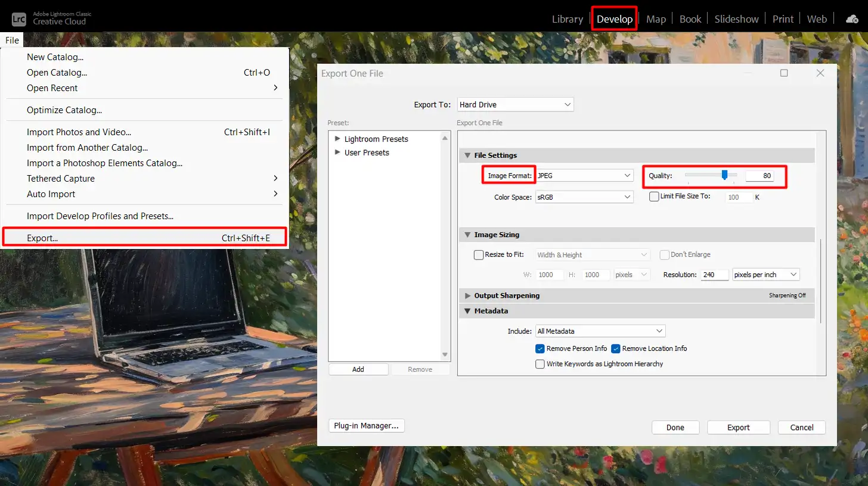
Task: Enable the Resize to Fit checkbox
Action: (x=479, y=255)
